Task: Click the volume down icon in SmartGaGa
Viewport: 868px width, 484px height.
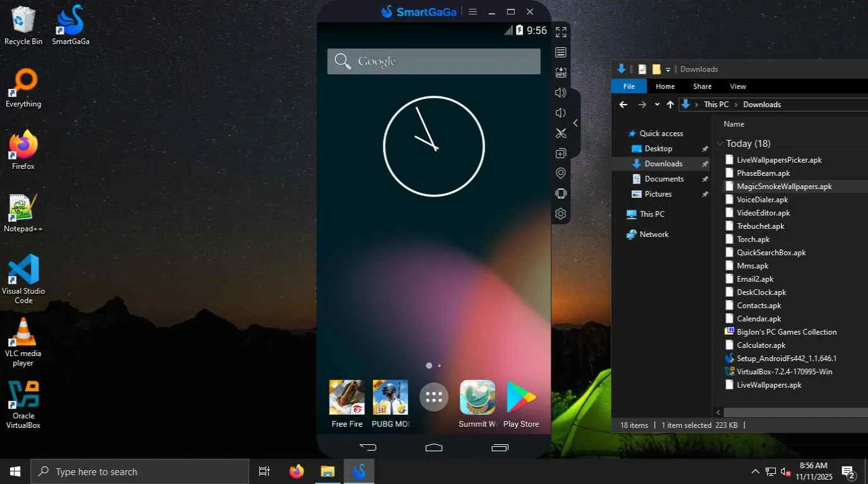Action: pos(561,113)
